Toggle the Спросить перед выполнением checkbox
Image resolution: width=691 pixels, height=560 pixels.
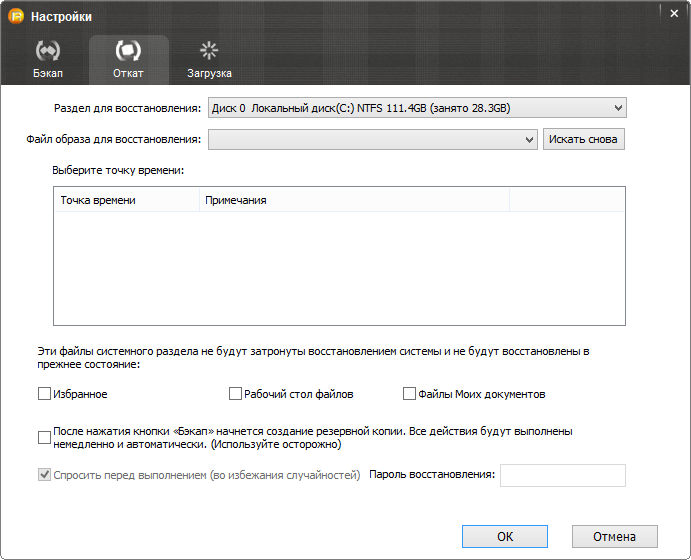pyautogui.click(x=44, y=475)
